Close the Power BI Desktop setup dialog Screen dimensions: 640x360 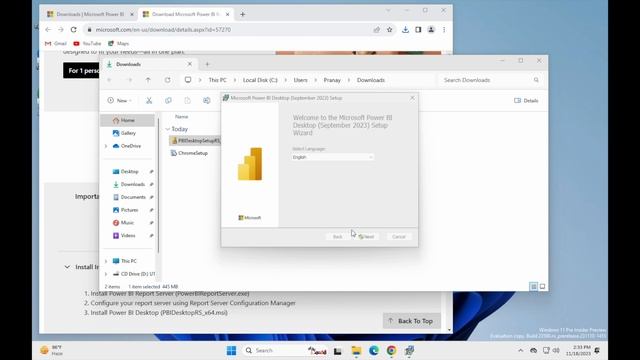(x=412, y=98)
